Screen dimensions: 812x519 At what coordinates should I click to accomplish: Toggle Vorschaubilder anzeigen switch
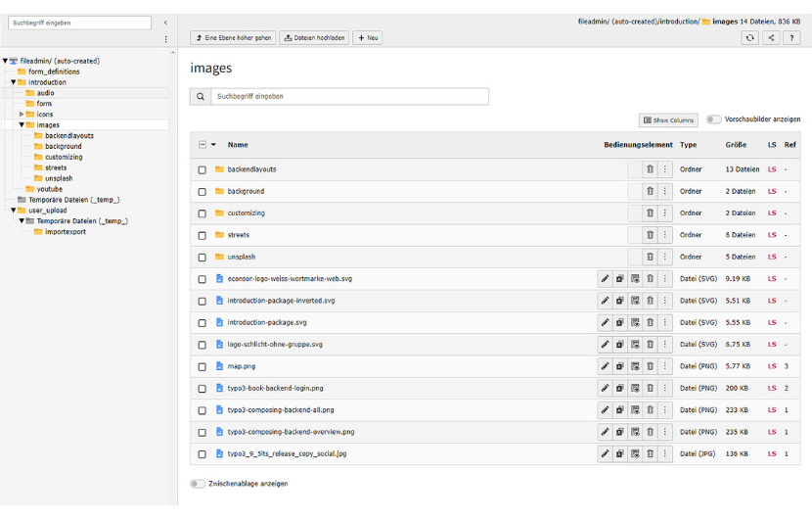click(x=714, y=119)
